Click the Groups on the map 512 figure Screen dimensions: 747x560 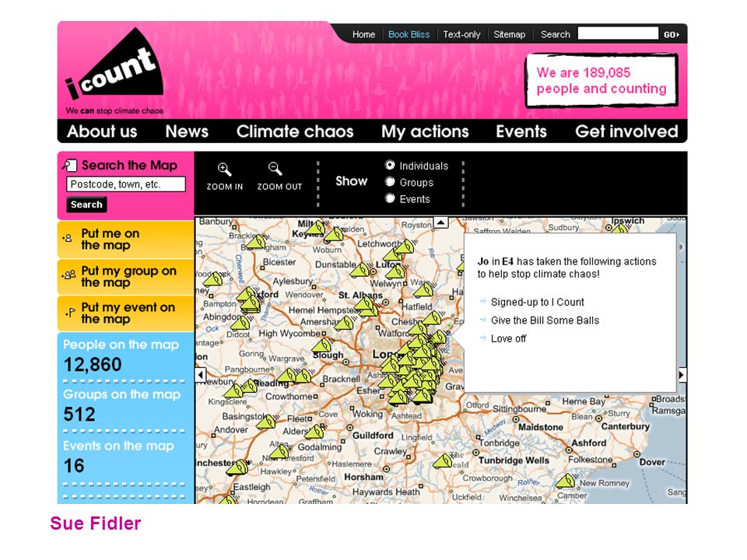click(x=79, y=415)
